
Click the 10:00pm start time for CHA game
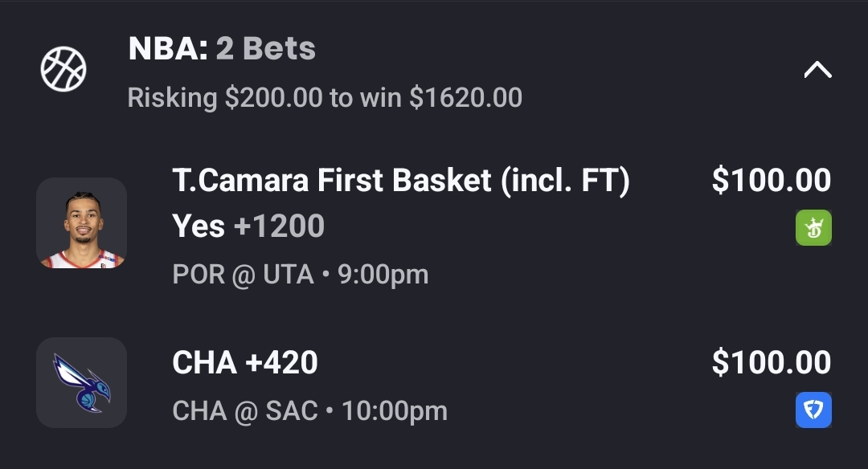[395, 411]
